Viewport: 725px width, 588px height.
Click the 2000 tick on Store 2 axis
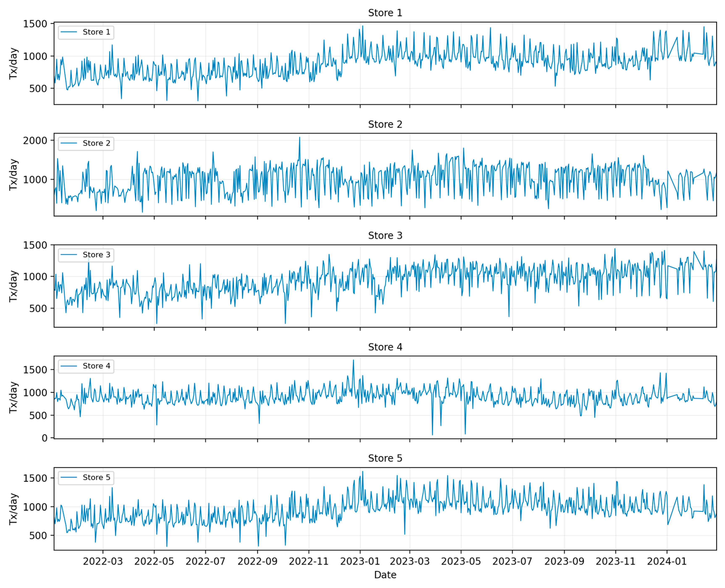35,141
